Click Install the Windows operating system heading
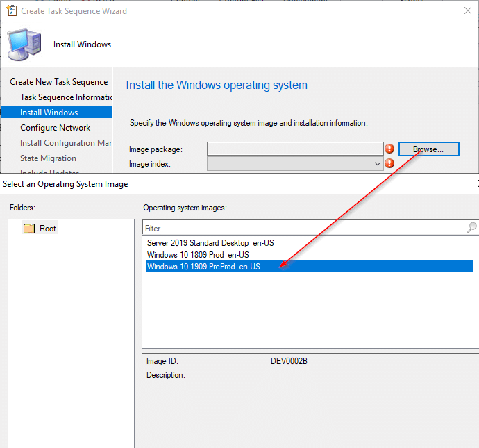479x448 pixels. coord(217,85)
